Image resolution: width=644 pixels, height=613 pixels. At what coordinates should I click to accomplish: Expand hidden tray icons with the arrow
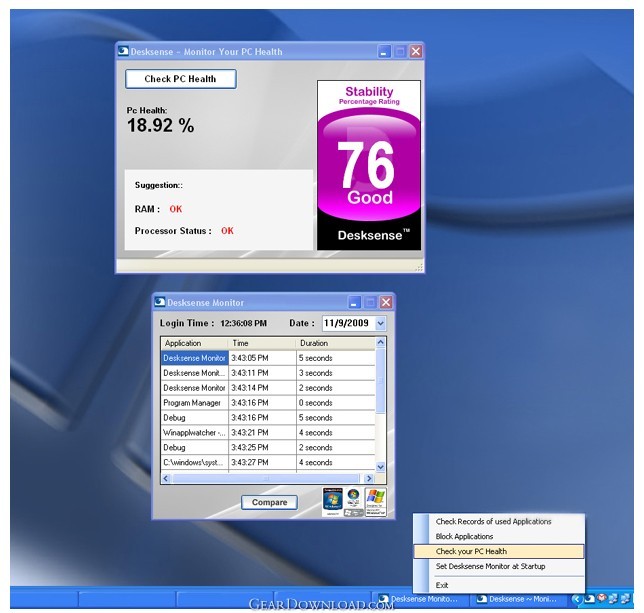576,599
